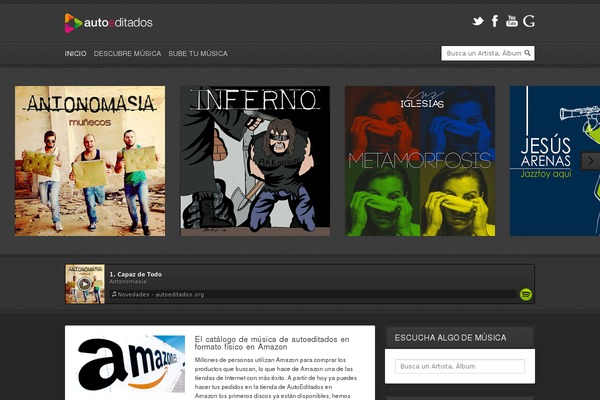The image size is (600, 400).
Task: Click the 'ESCUCHA ALGO DE MÚSICA' heading
Action: pos(450,338)
